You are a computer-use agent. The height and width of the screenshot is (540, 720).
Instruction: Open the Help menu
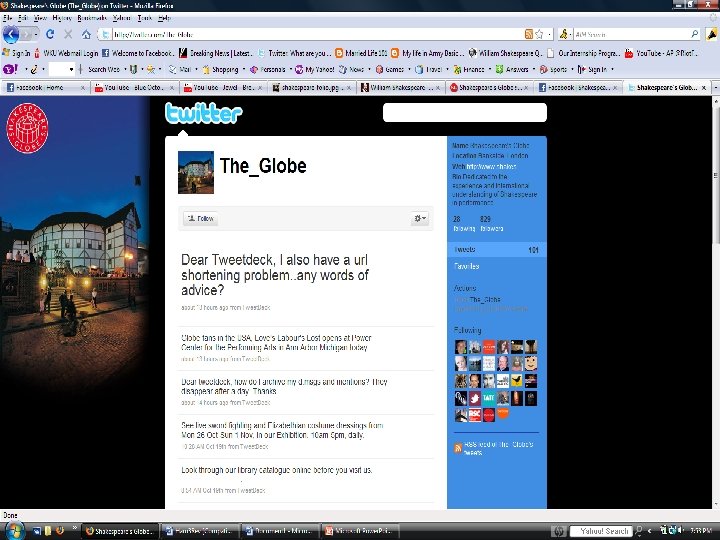pos(164,18)
